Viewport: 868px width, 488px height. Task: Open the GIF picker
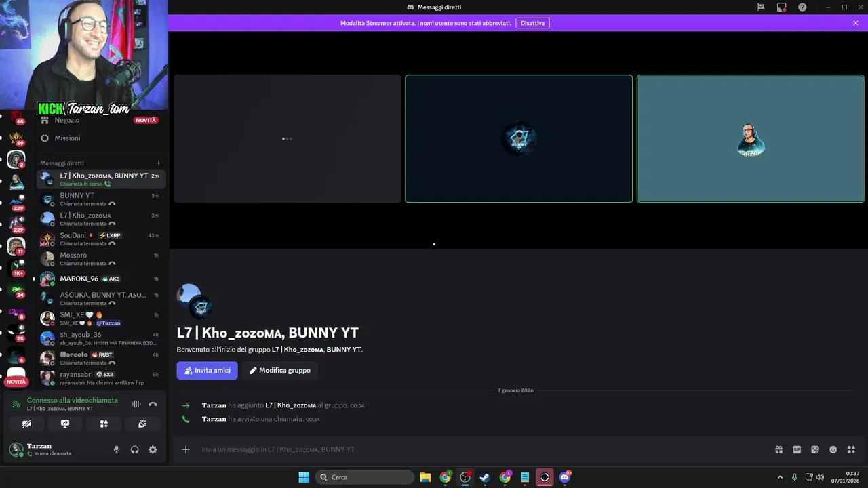(797, 449)
